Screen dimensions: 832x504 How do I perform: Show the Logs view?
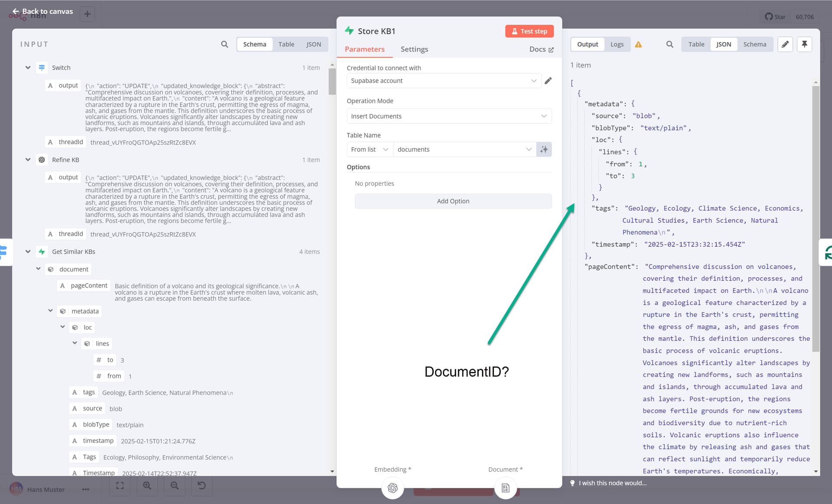617,44
